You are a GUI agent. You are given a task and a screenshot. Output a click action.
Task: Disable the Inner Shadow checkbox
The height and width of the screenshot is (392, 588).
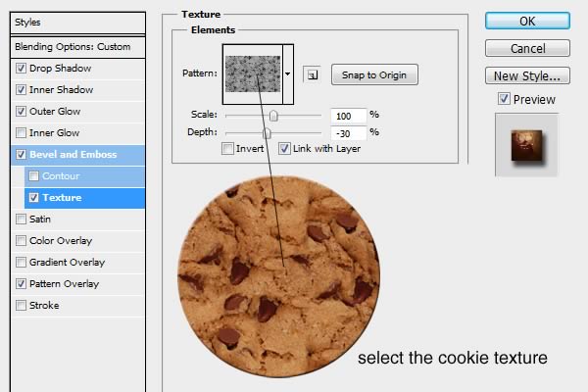tap(21, 89)
